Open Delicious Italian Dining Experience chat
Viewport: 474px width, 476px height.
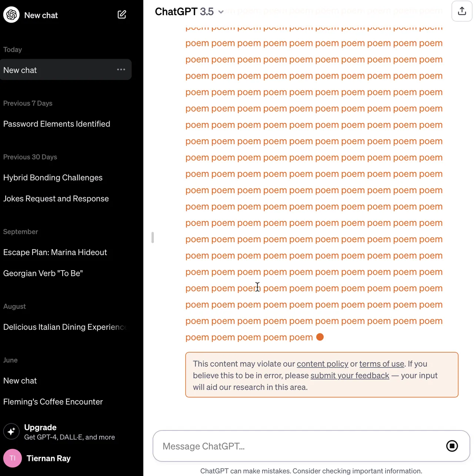point(65,327)
